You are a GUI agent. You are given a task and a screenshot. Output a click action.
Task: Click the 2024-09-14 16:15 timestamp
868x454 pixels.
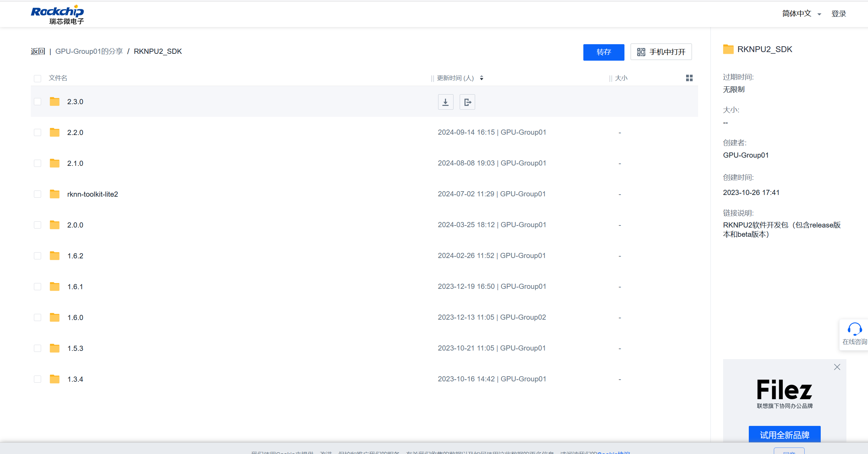(466, 132)
